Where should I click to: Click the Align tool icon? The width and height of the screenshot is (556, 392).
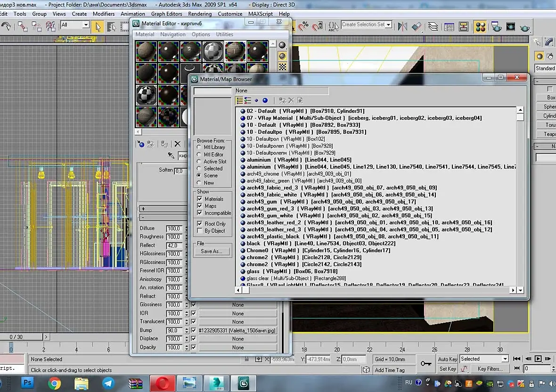[417, 26]
